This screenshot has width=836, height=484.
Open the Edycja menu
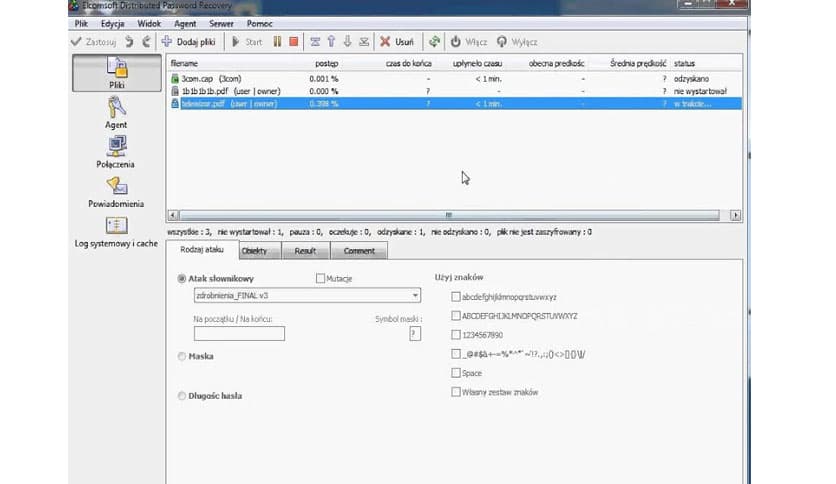112,23
